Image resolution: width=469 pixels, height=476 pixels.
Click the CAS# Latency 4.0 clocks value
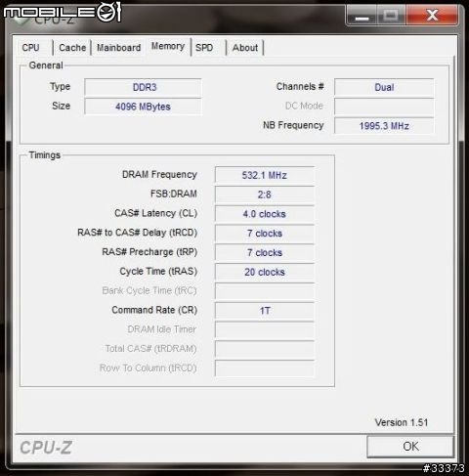(x=265, y=214)
